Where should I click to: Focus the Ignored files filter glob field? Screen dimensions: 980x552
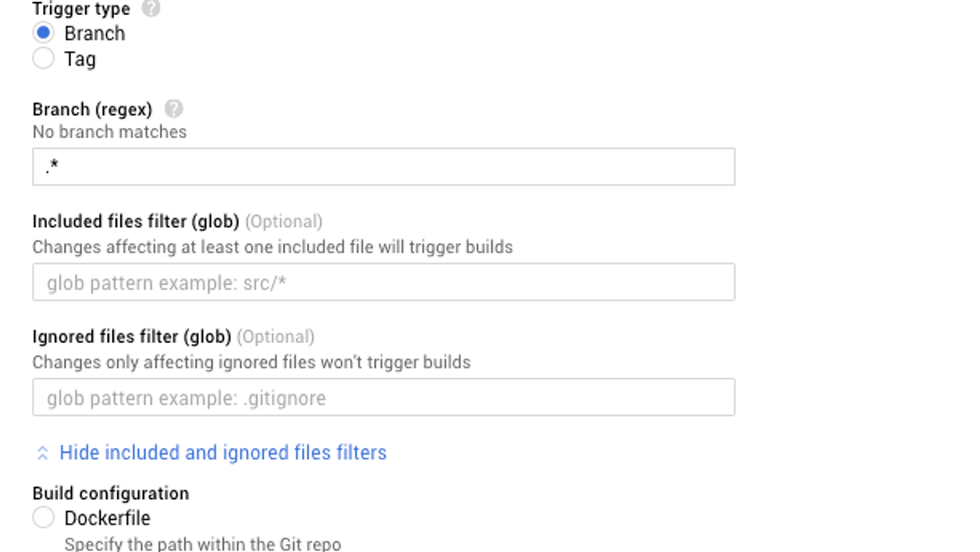coord(384,397)
